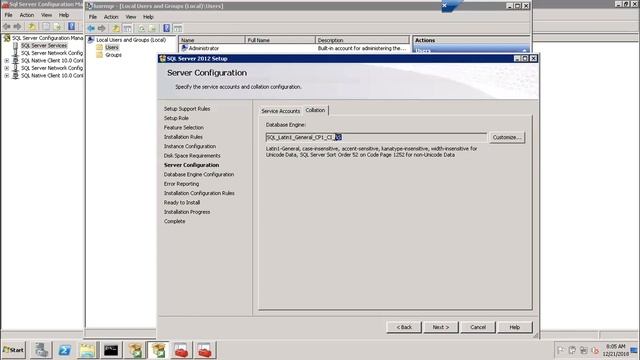Click Ready to Install step

click(x=182, y=202)
